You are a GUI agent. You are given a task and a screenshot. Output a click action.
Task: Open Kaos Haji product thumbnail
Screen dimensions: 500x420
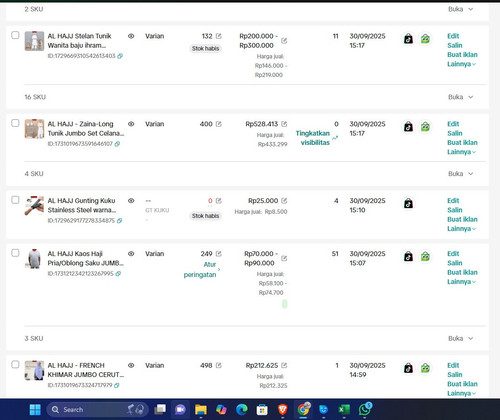coord(34,259)
